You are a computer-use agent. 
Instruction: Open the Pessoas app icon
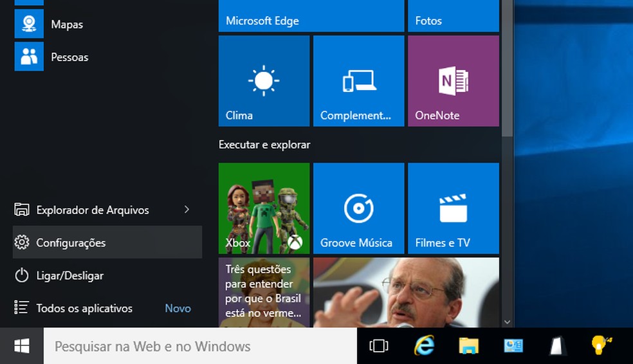pyautogui.click(x=29, y=57)
